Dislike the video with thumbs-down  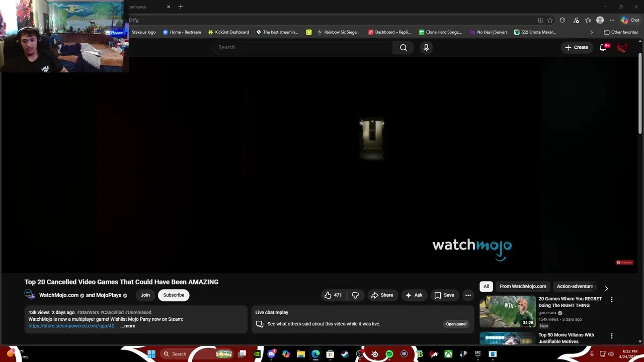pyautogui.click(x=355, y=295)
